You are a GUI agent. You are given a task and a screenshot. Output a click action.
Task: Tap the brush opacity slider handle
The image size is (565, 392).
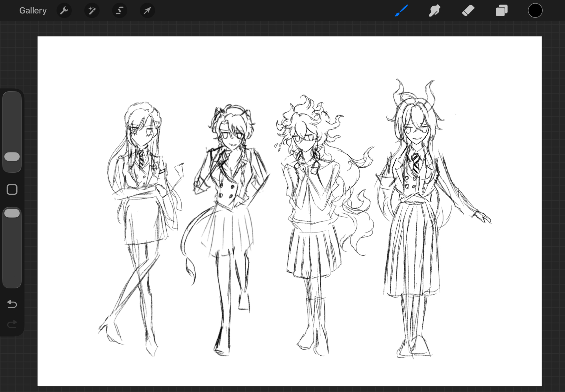click(12, 213)
